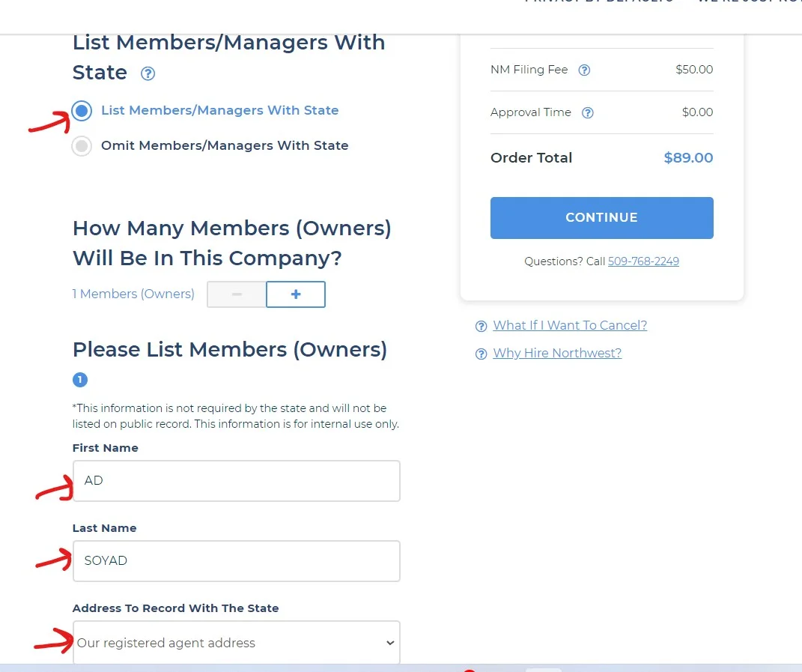Click the chevron arrow on registered agent address dropdown

click(389, 643)
